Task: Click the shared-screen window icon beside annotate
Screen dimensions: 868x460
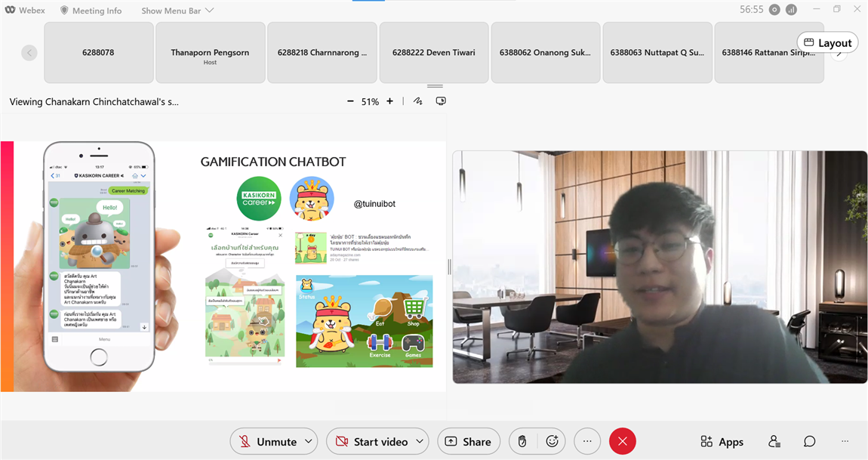Action: click(441, 101)
